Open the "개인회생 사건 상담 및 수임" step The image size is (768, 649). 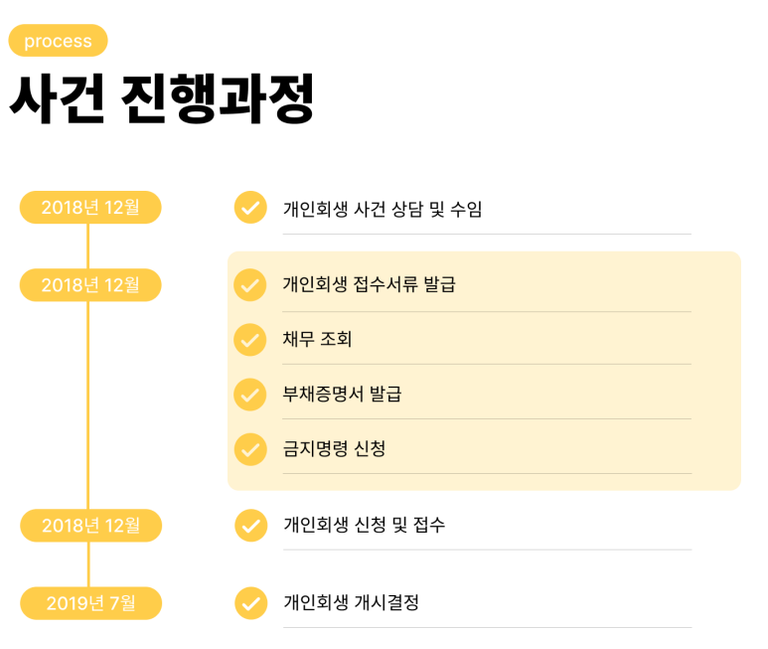[382, 209]
